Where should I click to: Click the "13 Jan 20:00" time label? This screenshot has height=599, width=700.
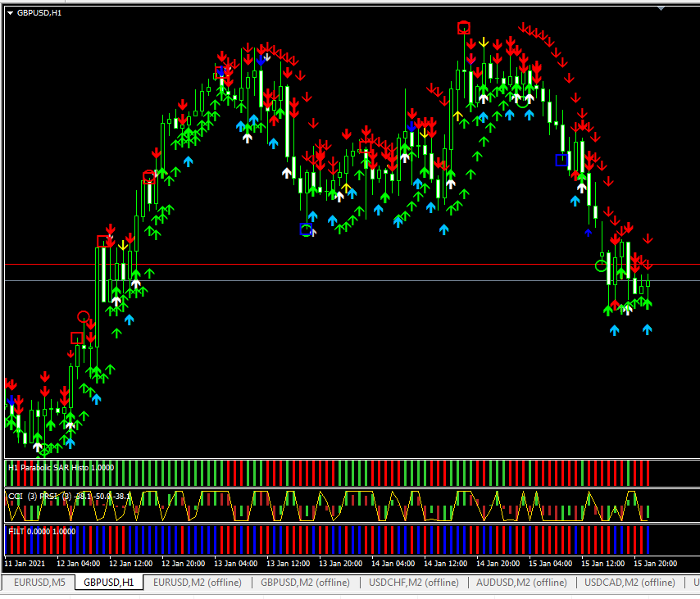341,563
